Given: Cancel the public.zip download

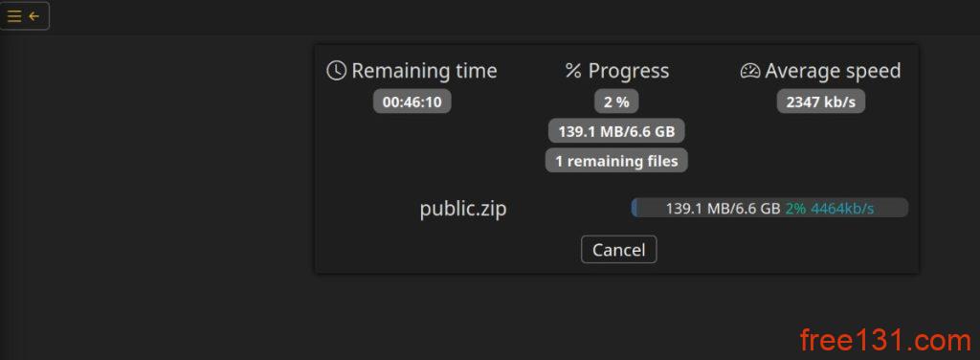Looking at the screenshot, I should tap(619, 249).
